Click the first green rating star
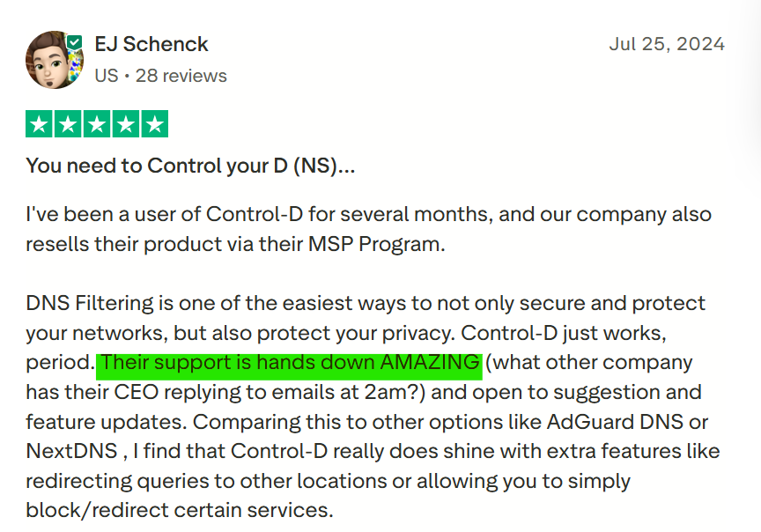 [39, 124]
